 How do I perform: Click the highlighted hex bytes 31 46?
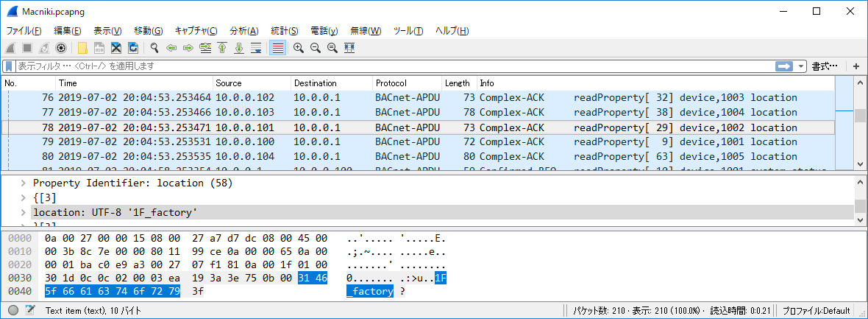[x=312, y=278]
